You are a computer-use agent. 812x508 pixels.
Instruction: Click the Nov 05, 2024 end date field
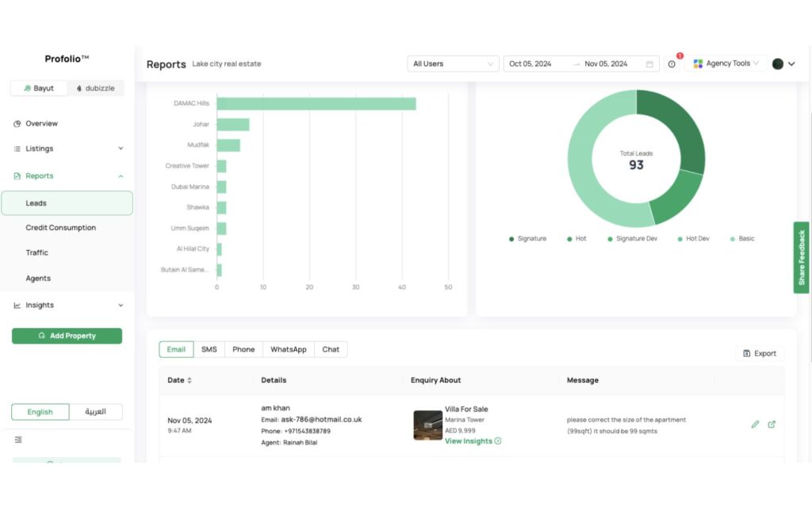click(606, 63)
